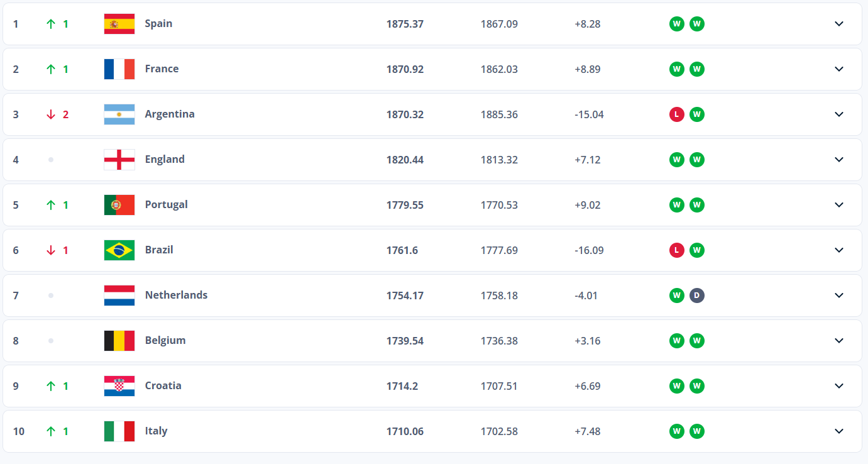Click the England team name
Image resolution: width=868 pixels, height=464 pixels.
click(165, 160)
